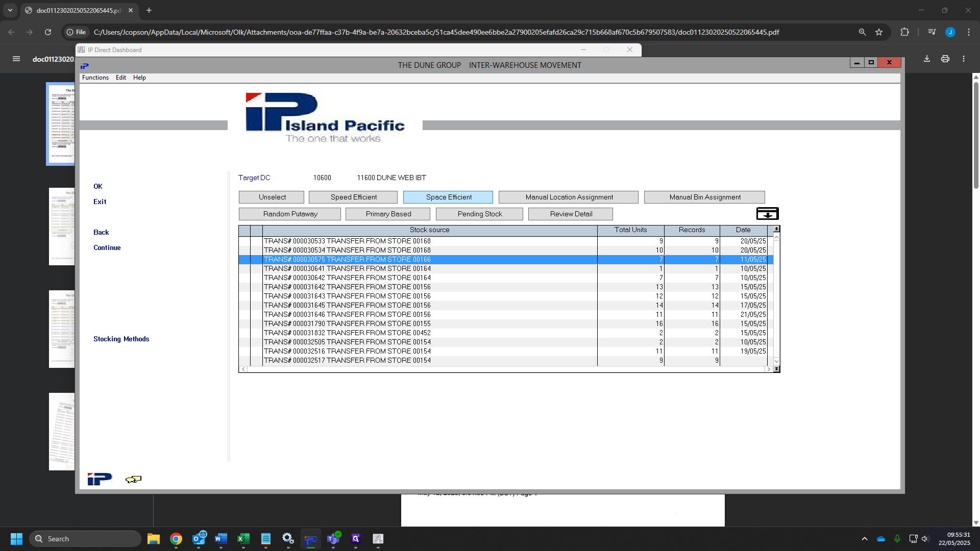Screen dimensions: 980x551
Task: Click the IP logo icon at bottom left
Action: [100, 479]
